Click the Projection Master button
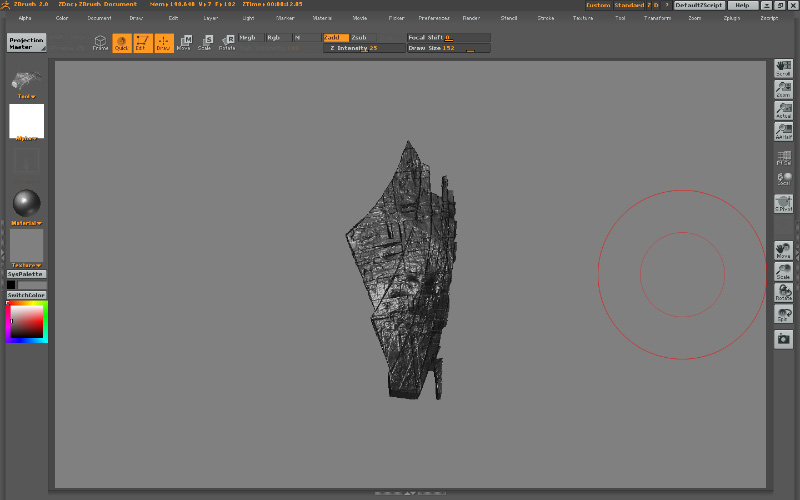This screenshot has height=500, width=800. [x=27, y=43]
